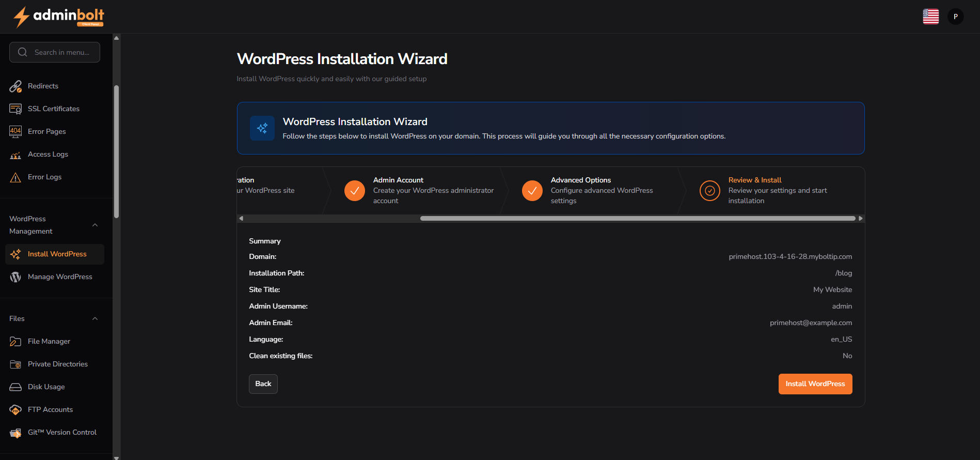Click the domain value primehost.103-4-16-28.myboltip.com

(791, 257)
